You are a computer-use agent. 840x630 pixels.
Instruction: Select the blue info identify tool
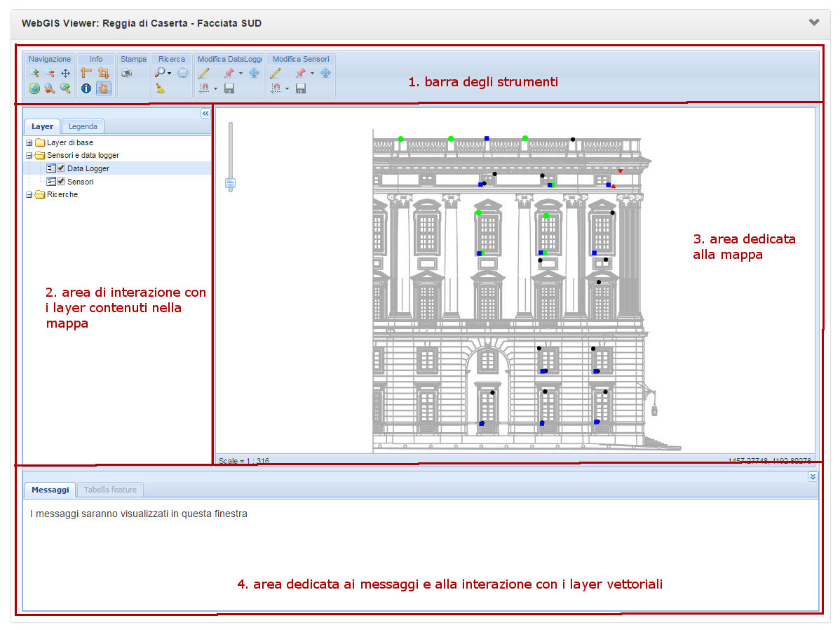pyautogui.click(x=86, y=88)
